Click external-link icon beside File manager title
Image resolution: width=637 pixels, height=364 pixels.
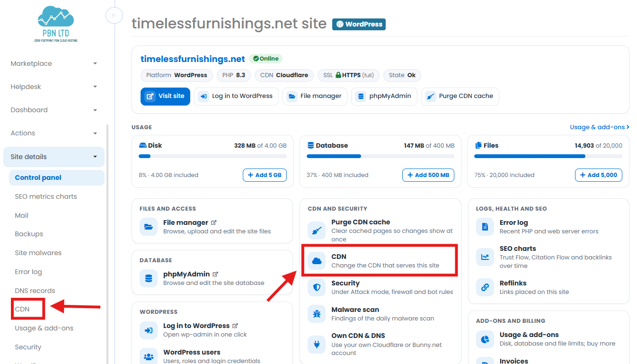(214, 222)
